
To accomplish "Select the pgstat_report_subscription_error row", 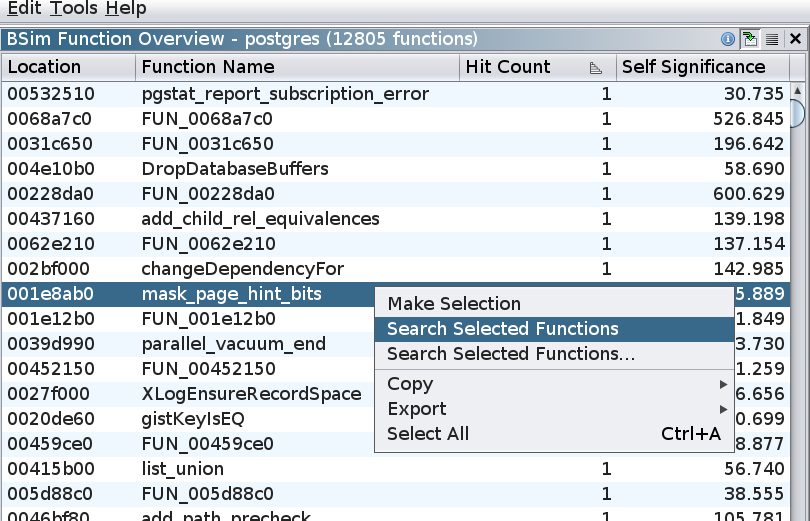I will coord(285,94).
